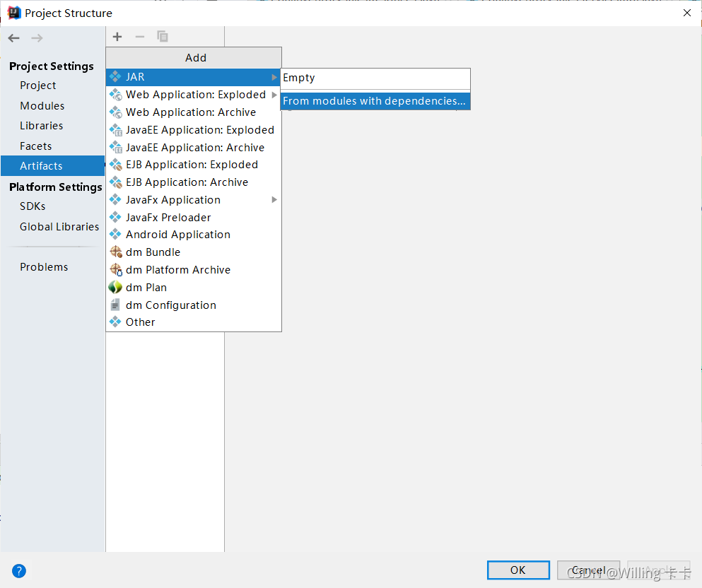
Task: Choose JavaFx Application menu entry
Action: click(194, 199)
